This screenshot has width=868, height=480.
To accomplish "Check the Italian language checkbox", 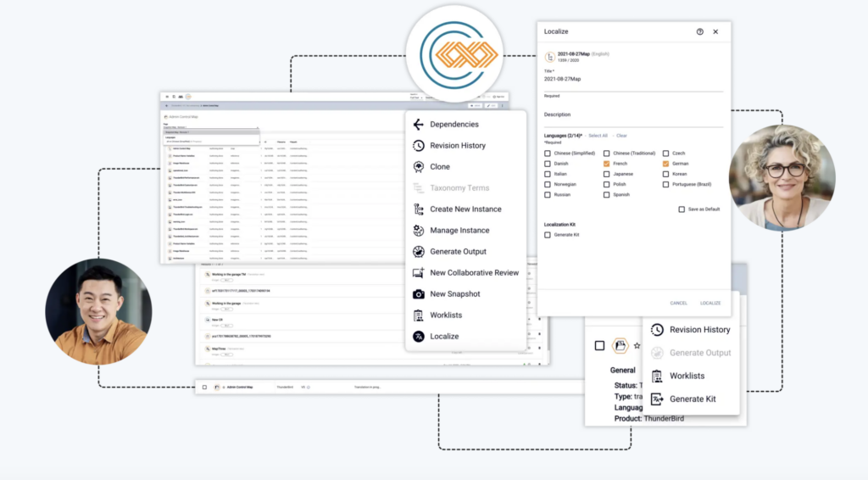I will [548, 175].
